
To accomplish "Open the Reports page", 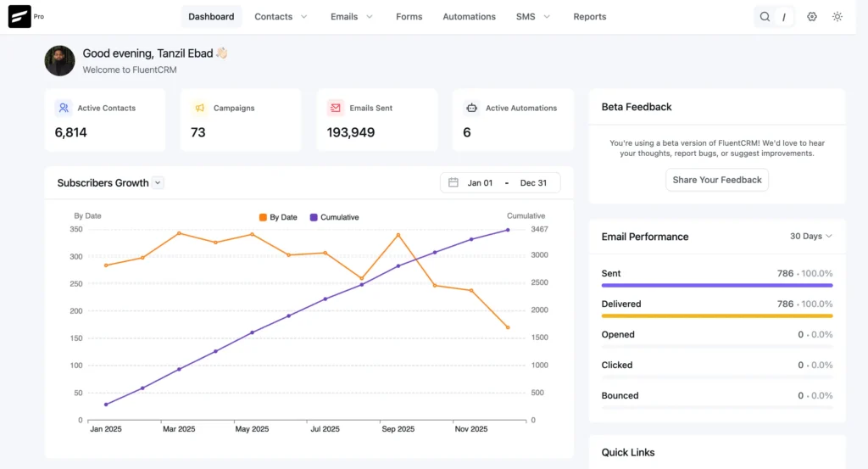I will 590,17.
